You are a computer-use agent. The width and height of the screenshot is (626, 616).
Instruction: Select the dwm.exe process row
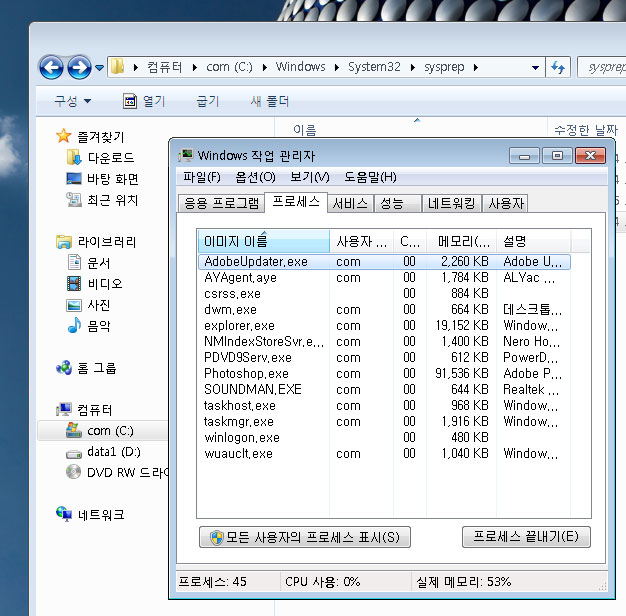point(384,309)
